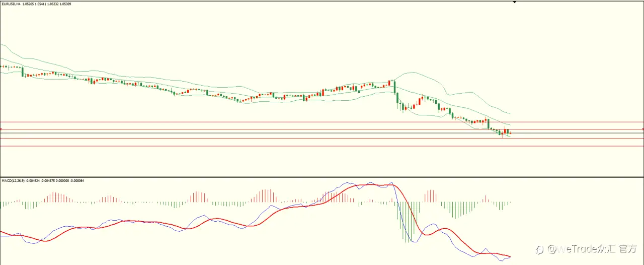Select the gray current-price horizontal line

(322, 134)
